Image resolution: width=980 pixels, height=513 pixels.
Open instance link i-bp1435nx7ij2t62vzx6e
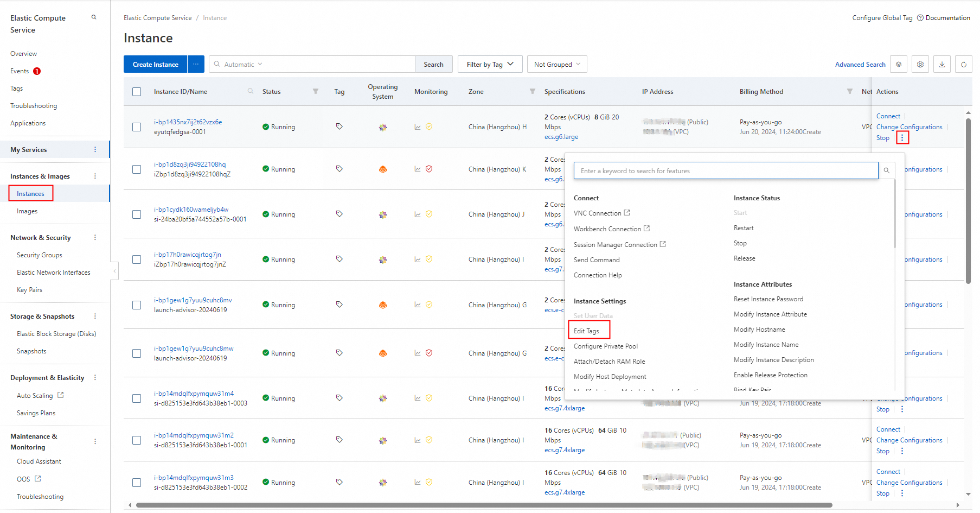click(x=188, y=122)
